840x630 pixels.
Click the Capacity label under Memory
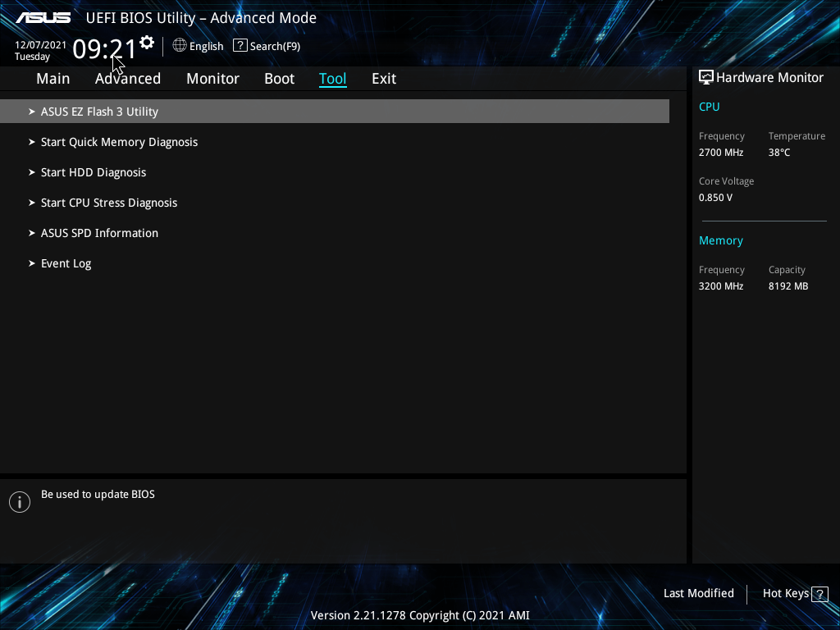point(787,270)
